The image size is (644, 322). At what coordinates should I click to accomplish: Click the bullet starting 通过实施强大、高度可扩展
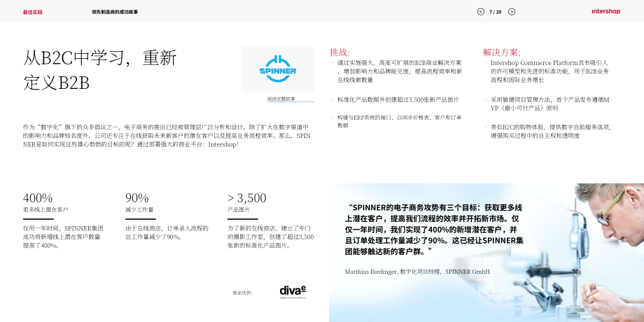[x=400, y=71]
